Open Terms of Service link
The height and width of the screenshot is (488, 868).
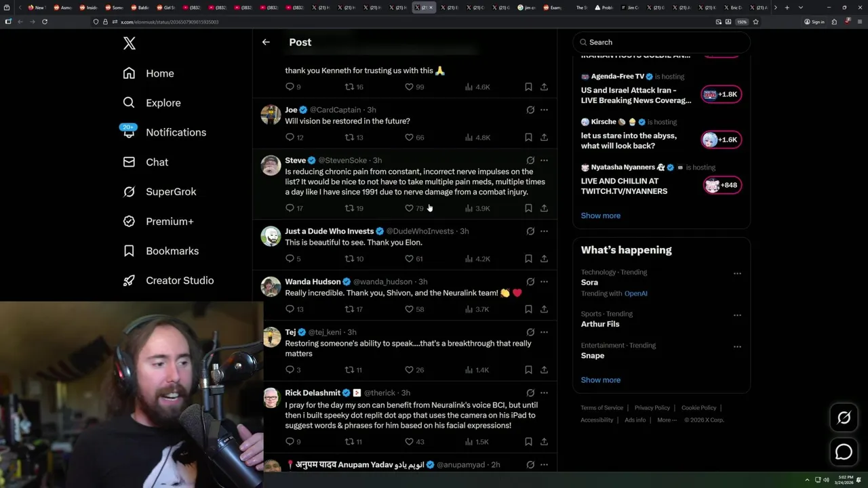tap(601, 408)
